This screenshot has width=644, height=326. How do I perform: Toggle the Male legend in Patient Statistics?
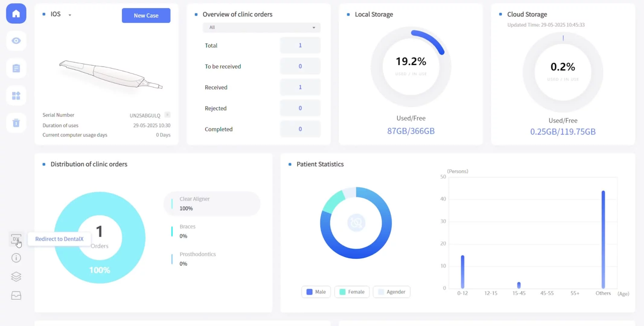pyautogui.click(x=316, y=292)
